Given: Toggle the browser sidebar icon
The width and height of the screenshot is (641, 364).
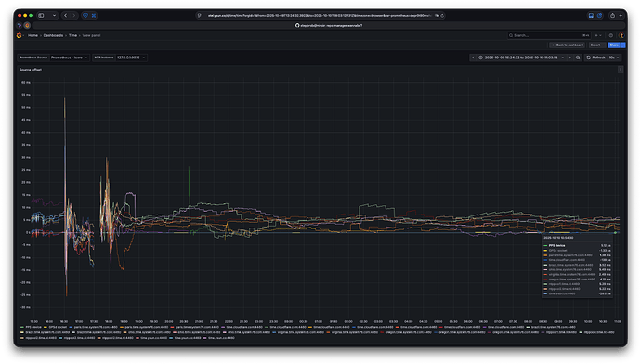Looking at the screenshot, I should pos(41,16).
